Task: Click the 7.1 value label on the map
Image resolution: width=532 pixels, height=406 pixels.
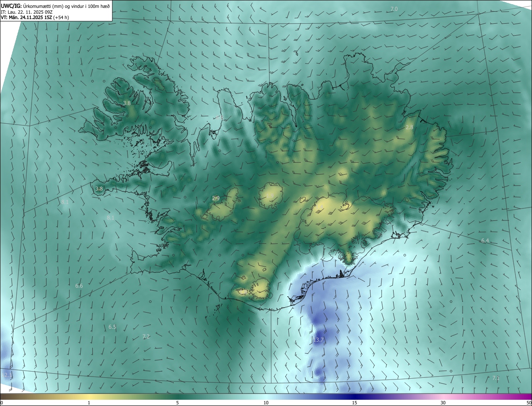Action: point(495,378)
